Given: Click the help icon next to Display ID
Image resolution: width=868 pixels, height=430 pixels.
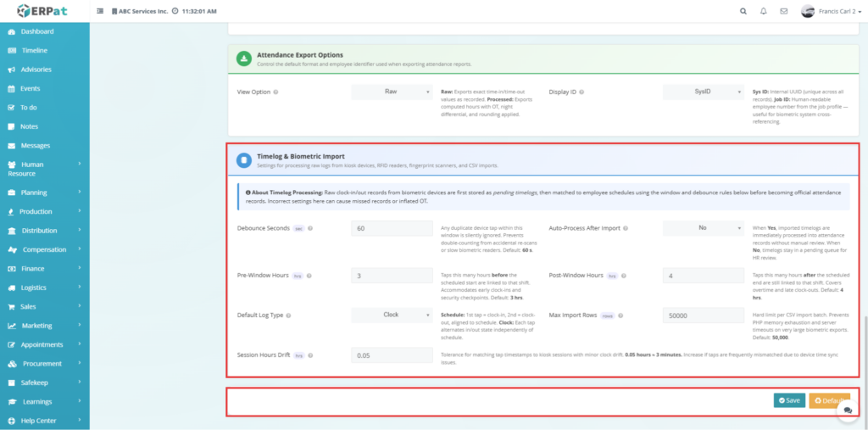Looking at the screenshot, I should [583, 92].
